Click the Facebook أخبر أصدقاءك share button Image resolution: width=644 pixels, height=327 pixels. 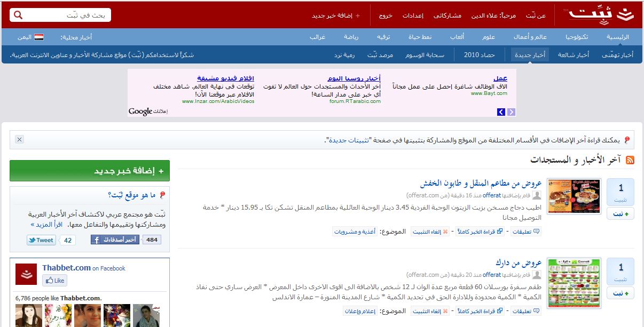[115, 240]
